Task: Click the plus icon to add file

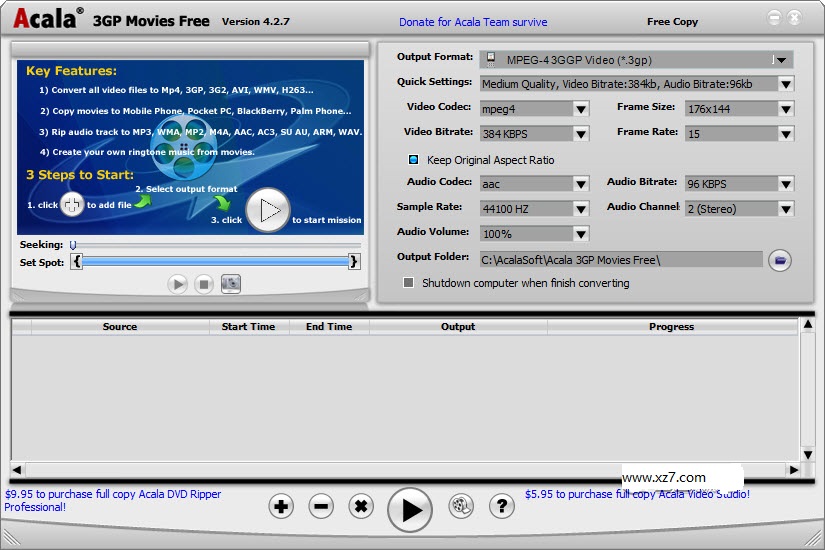Action: pyautogui.click(x=281, y=507)
